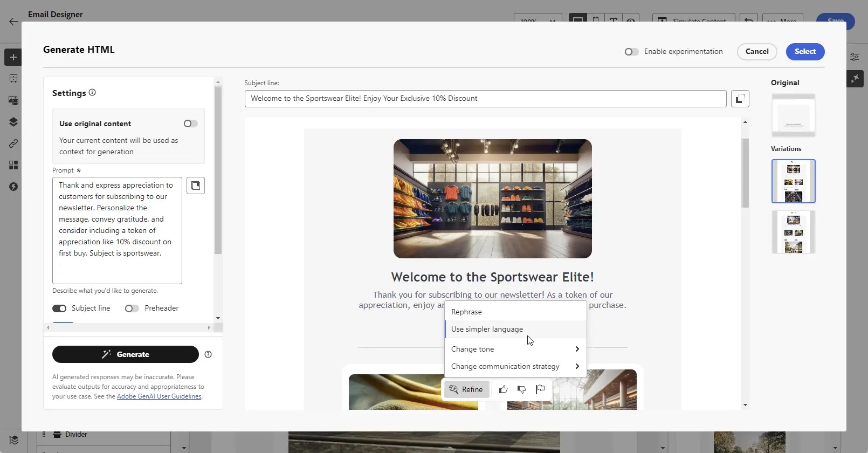Open the Adobe GenAI User Guidelines link
Image resolution: width=868 pixels, height=453 pixels.
159,396
